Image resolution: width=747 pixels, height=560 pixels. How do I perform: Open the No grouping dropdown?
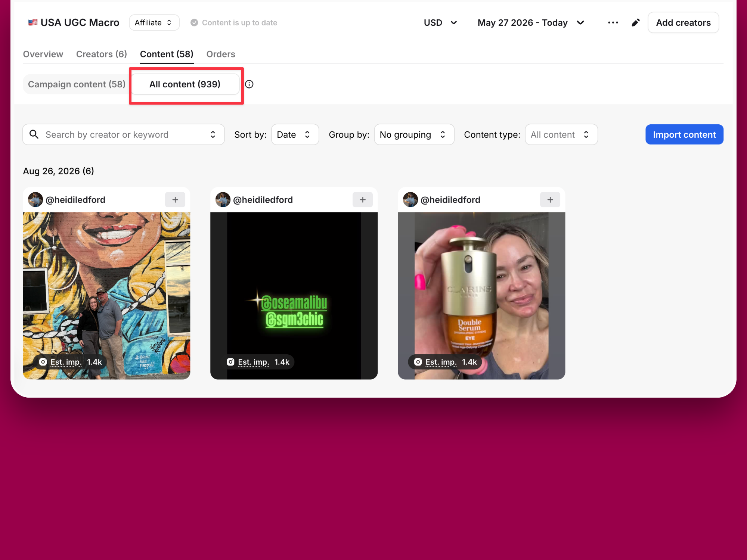click(x=414, y=134)
